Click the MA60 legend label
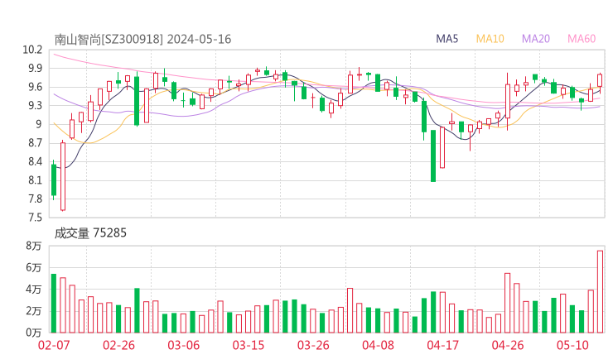 pyautogui.click(x=582, y=39)
